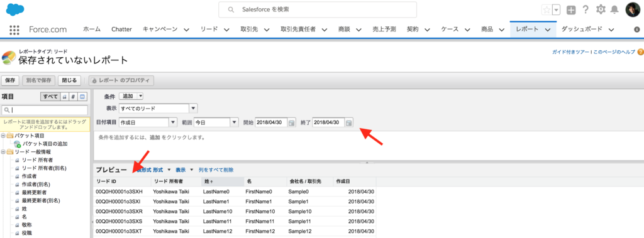Open レポート のプロパティ button
644x238 pixels.
pyautogui.click(x=121, y=80)
